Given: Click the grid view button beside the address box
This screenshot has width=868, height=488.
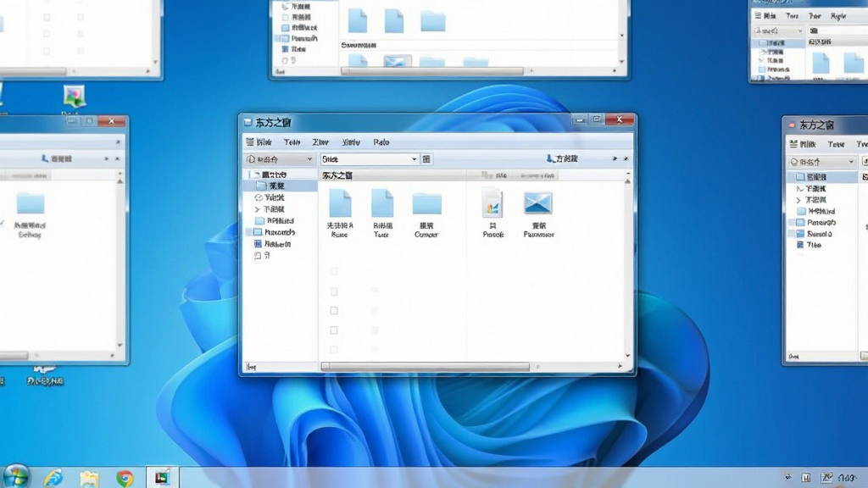Looking at the screenshot, I should 426,159.
